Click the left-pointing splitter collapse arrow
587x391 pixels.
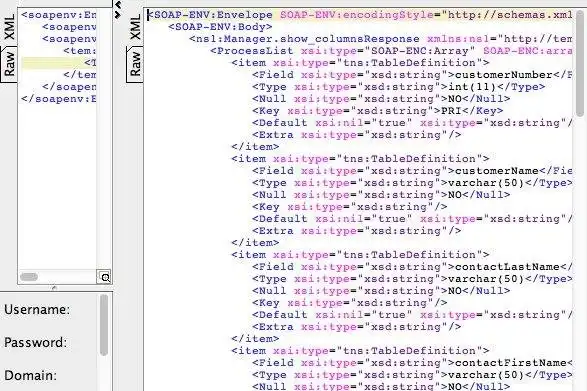pyautogui.click(x=118, y=5)
